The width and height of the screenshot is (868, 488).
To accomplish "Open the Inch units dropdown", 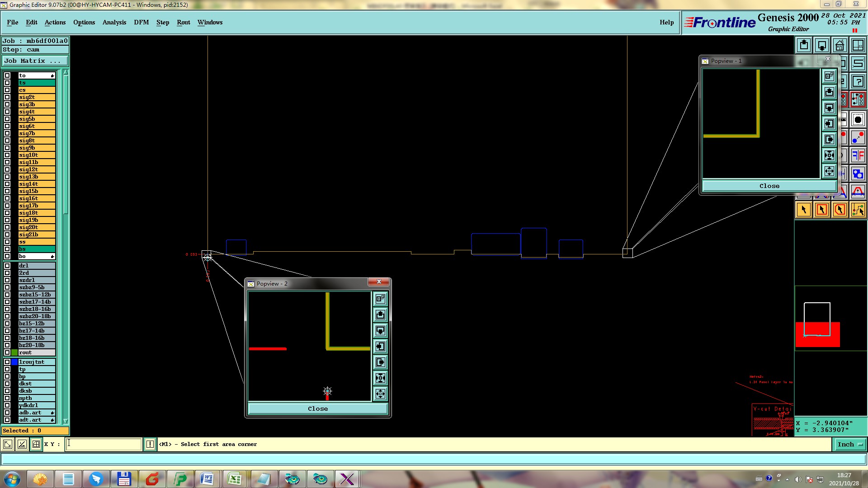I will coord(850,445).
